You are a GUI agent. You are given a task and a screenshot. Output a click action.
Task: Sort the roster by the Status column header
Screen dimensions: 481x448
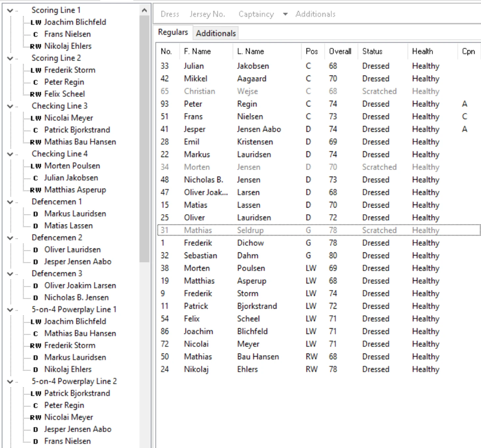click(383, 51)
